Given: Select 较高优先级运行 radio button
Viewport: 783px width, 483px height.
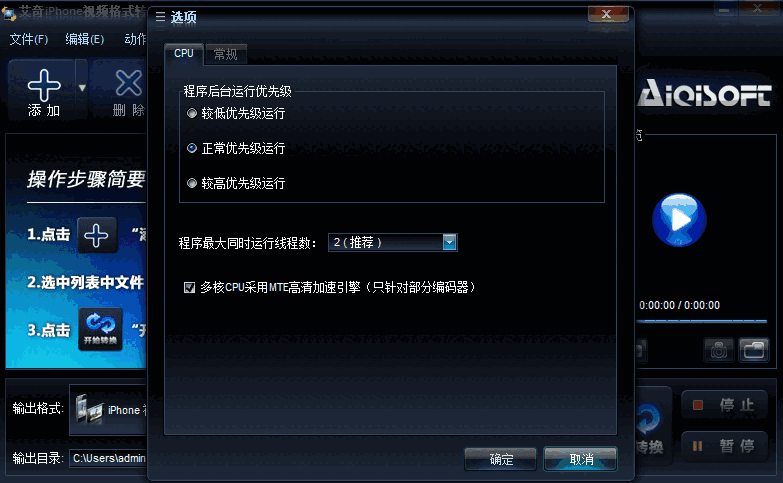Looking at the screenshot, I should (192, 183).
